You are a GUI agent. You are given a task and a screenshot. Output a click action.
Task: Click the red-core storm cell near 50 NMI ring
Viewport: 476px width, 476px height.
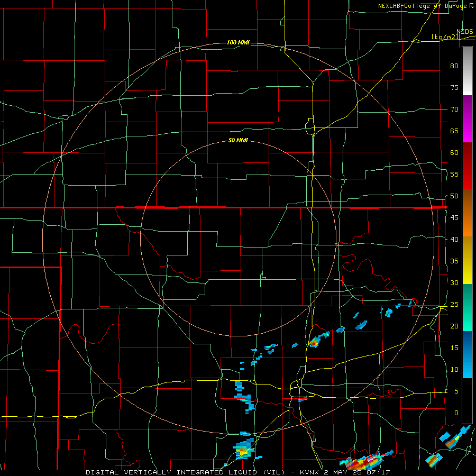(314, 343)
